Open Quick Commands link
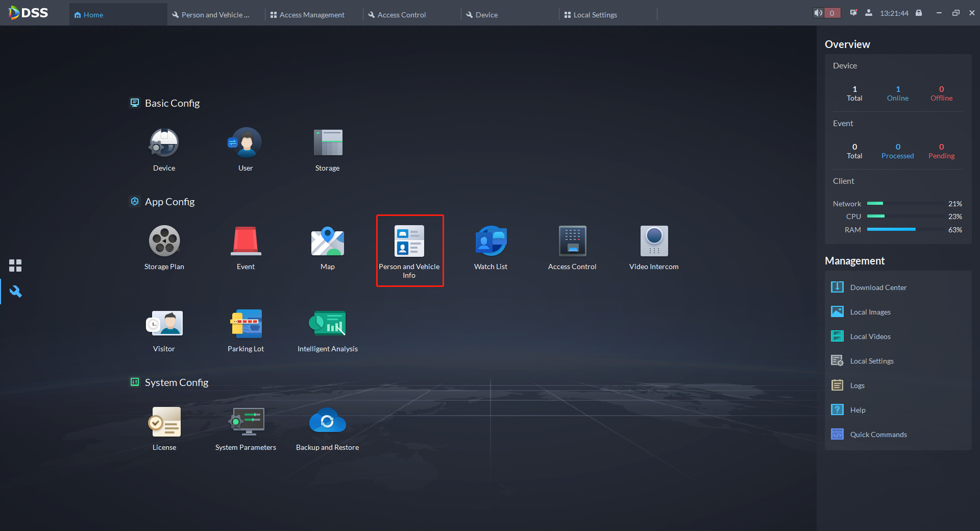The image size is (980, 531). pyautogui.click(x=878, y=435)
